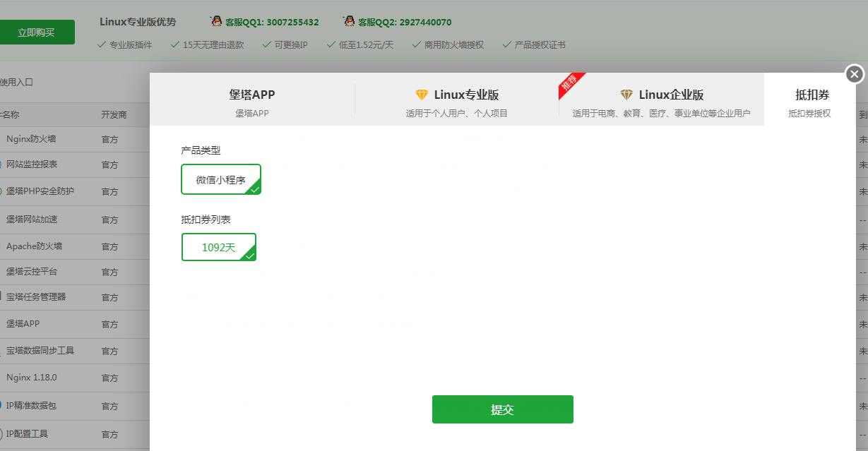Switch to the Linux企业版 tab
868x451 pixels.
pyautogui.click(x=661, y=100)
